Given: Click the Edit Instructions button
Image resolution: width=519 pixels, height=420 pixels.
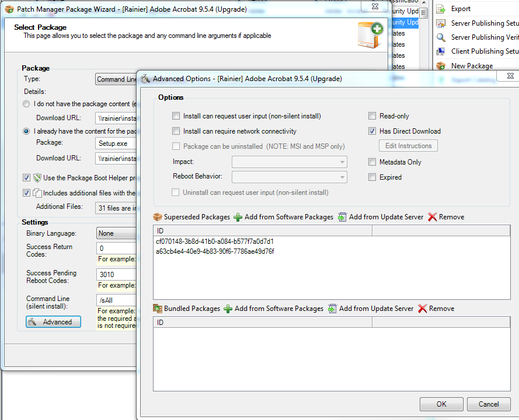Looking at the screenshot, I should pyautogui.click(x=408, y=146).
